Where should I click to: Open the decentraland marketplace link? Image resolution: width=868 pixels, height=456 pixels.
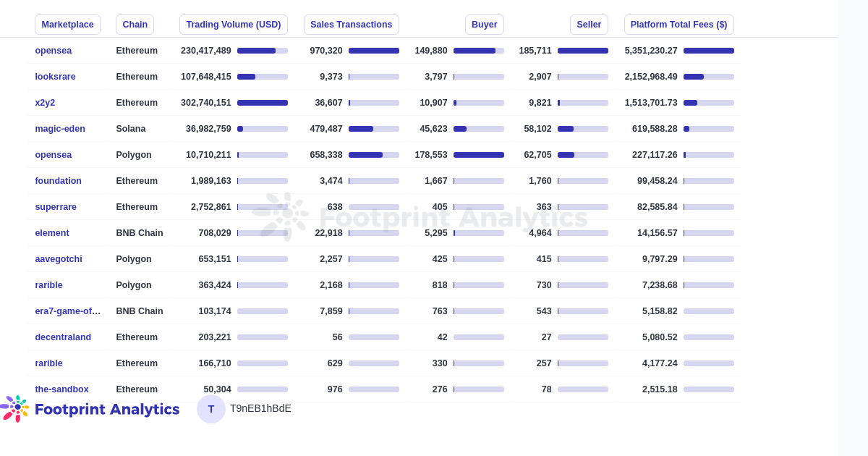pyautogui.click(x=63, y=337)
